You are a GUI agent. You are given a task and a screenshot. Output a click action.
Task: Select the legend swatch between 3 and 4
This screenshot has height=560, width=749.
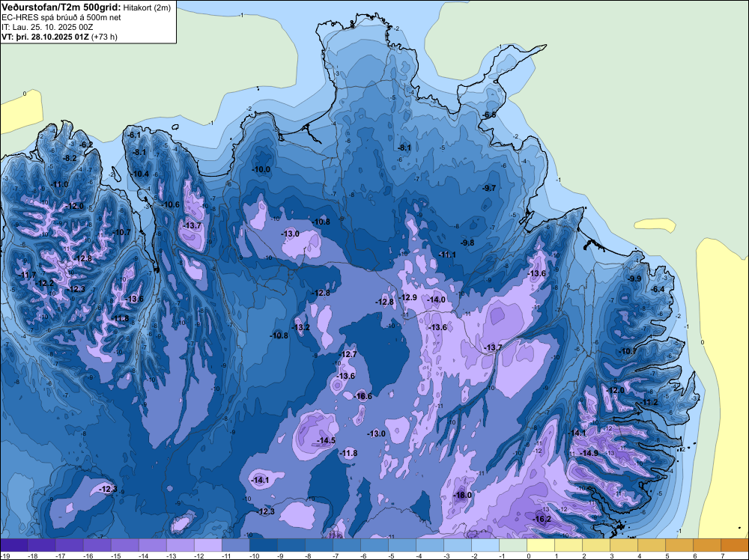coord(623,545)
